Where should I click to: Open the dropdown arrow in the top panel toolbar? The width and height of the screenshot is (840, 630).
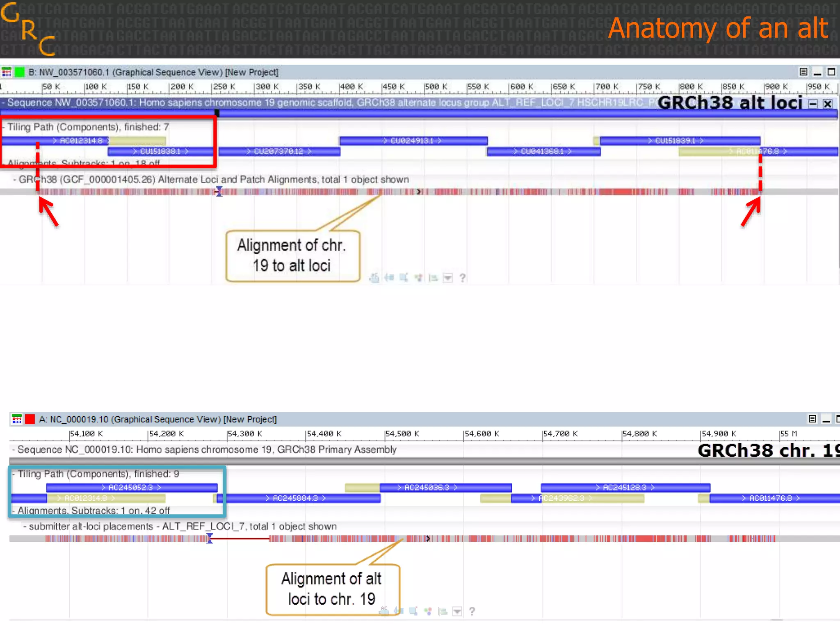pos(448,278)
